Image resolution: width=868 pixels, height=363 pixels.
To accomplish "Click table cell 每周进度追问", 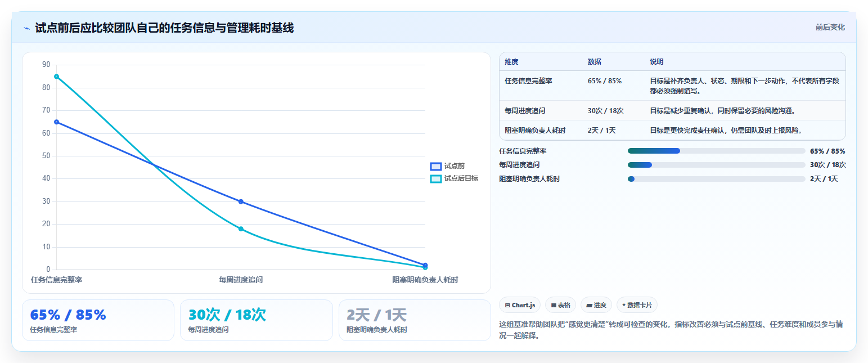I will pos(525,111).
